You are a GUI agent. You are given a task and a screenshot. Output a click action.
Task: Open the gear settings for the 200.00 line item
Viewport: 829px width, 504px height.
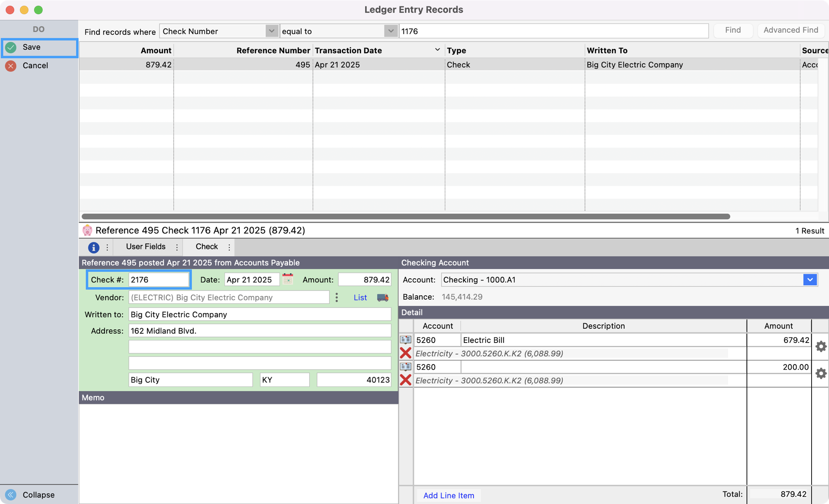pyautogui.click(x=821, y=373)
